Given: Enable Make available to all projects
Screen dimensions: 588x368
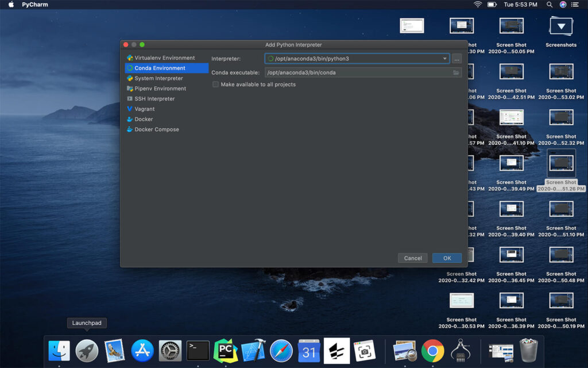Looking at the screenshot, I should tap(216, 85).
